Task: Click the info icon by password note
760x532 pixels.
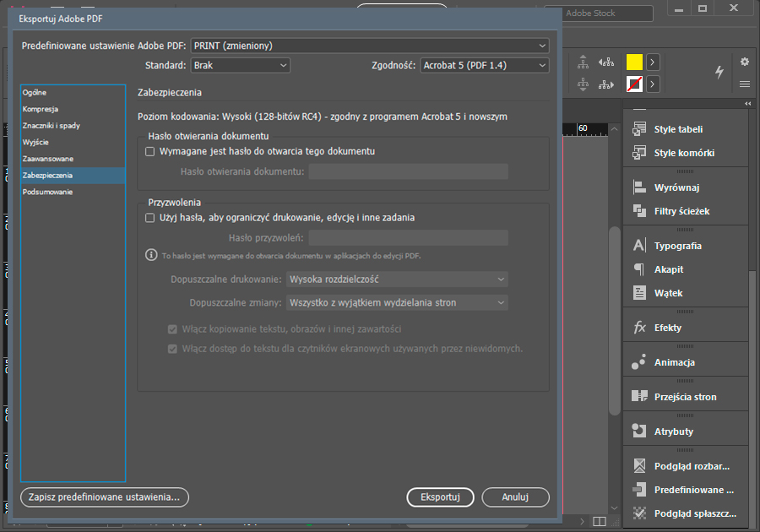Action: click(151, 255)
